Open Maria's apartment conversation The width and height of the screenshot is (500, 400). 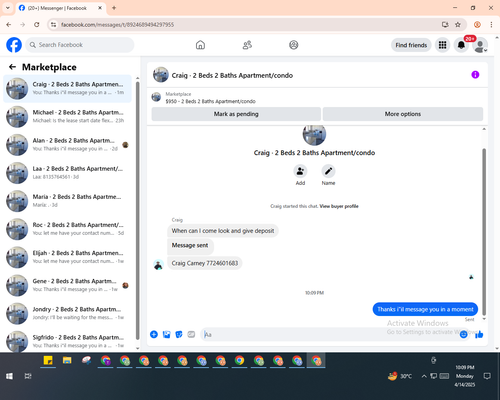point(67,201)
